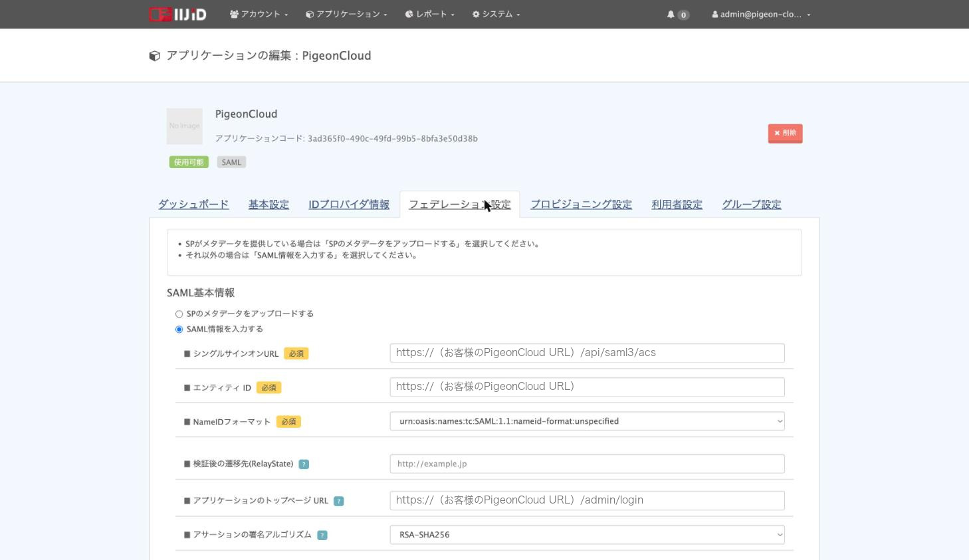Image resolution: width=969 pixels, height=560 pixels.
Task: Switch to the プロビジョニング設定 tab
Action: [x=581, y=204]
